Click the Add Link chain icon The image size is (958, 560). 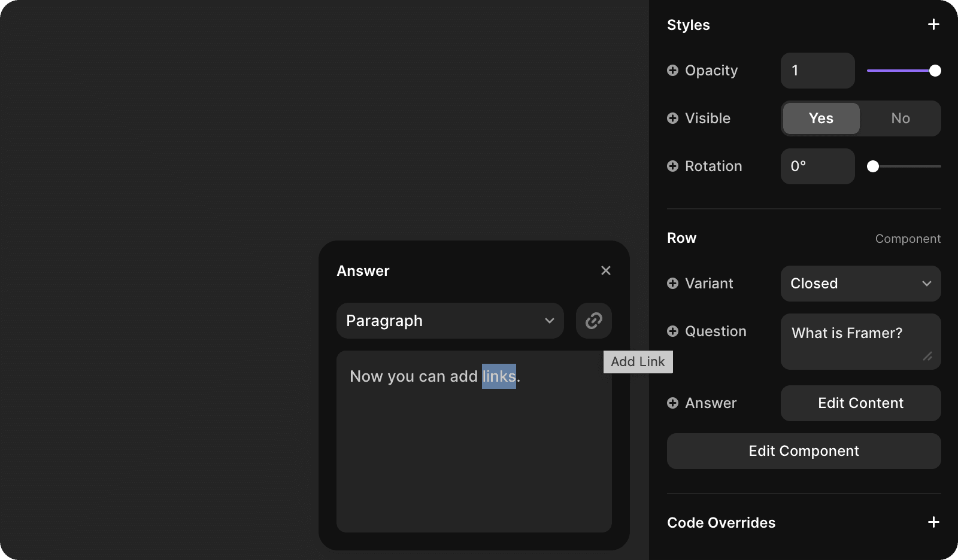tap(593, 321)
